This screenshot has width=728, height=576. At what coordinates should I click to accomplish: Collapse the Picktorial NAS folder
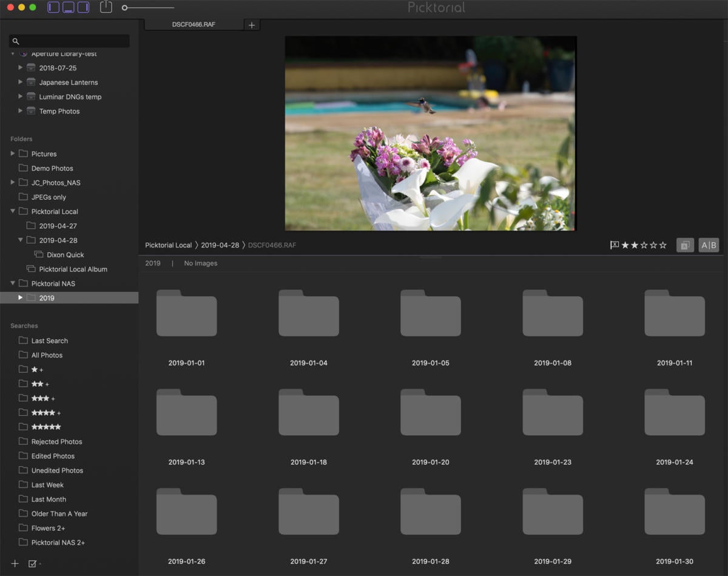(13, 283)
